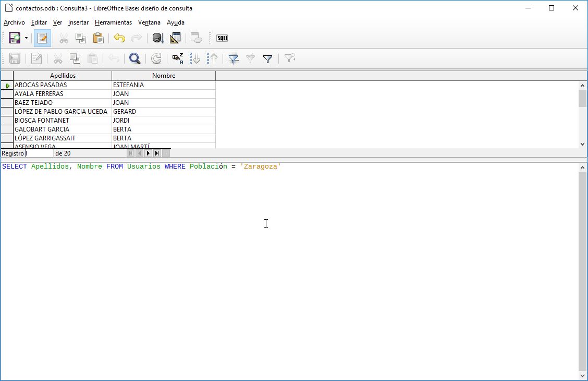588x381 pixels.
Task: Toggle Edit mode pencil icon in top toolbar
Action: pyautogui.click(x=42, y=38)
